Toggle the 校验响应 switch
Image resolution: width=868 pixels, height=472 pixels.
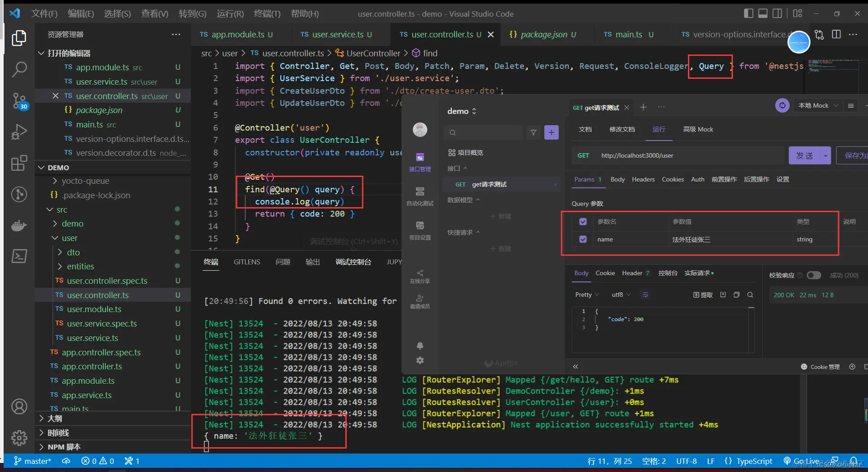click(x=814, y=275)
